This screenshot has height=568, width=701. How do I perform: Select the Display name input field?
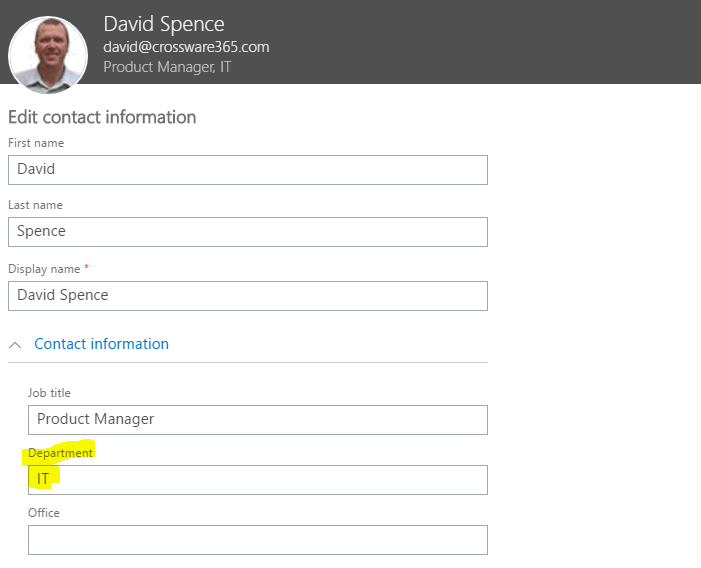click(x=248, y=296)
